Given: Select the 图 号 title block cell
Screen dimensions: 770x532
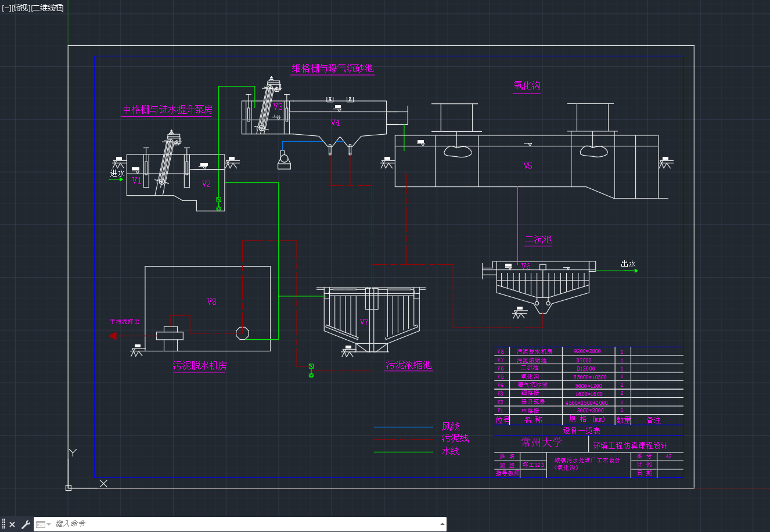Looking at the screenshot, I should (644, 456).
